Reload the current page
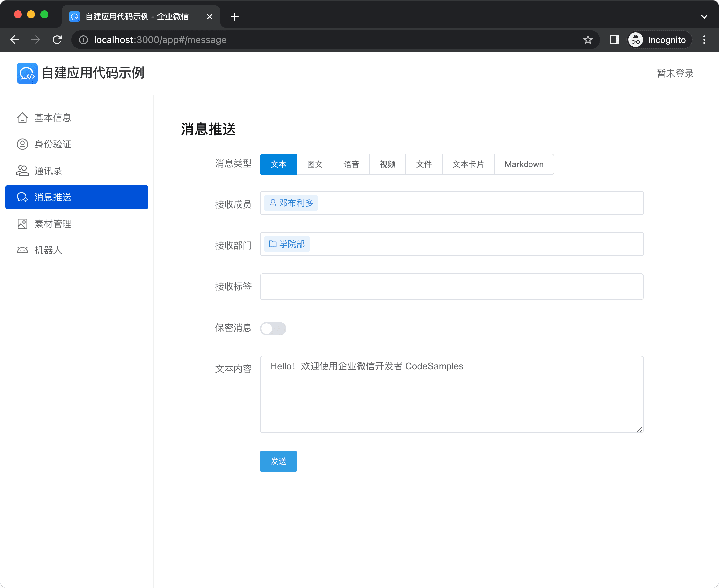The width and height of the screenshot is (719, 588). pos(57,40)
